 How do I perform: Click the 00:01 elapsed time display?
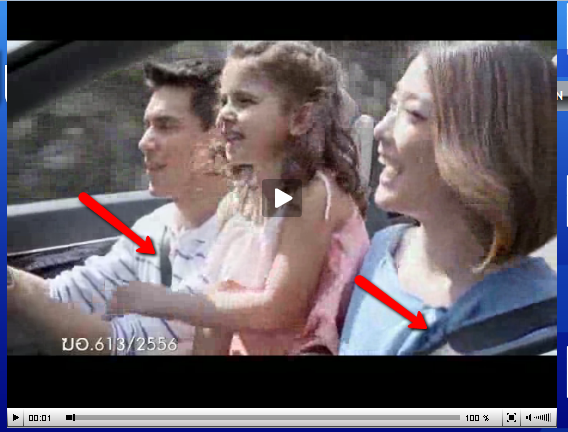point(39,418)
